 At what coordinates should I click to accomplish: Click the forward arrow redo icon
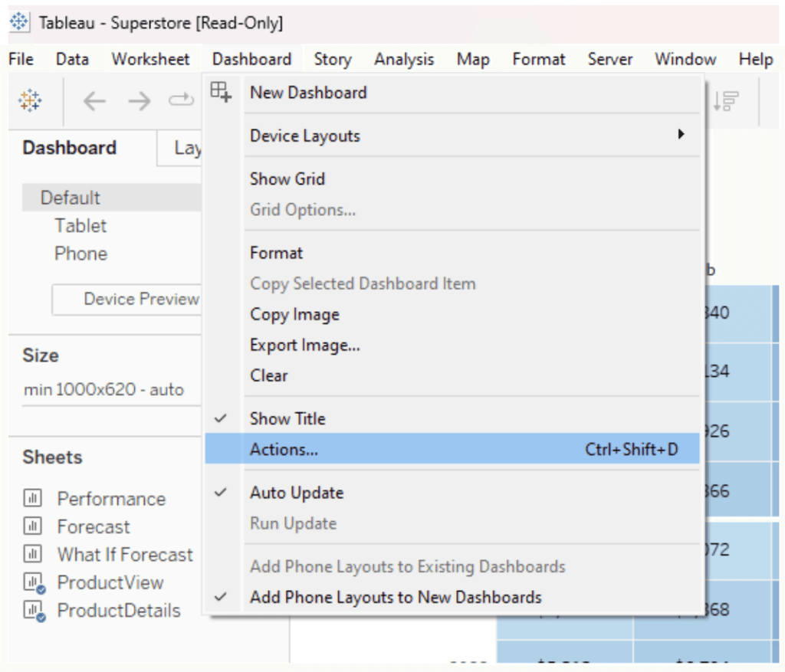pyautogui.click(x=140, y=100)
